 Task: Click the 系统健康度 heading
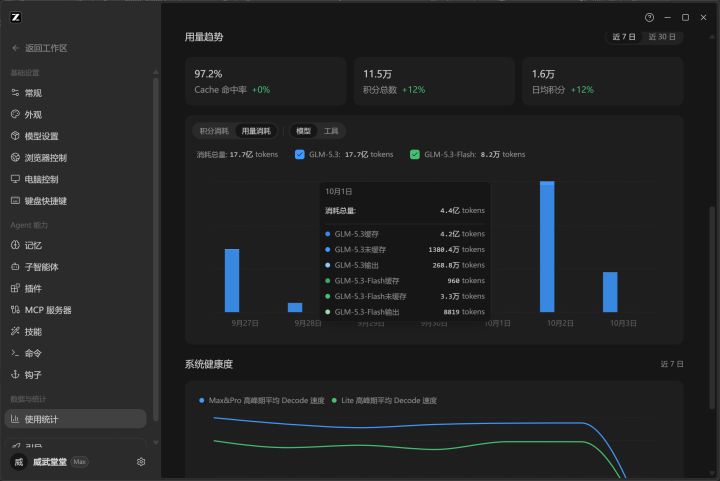tap(209, 364)
